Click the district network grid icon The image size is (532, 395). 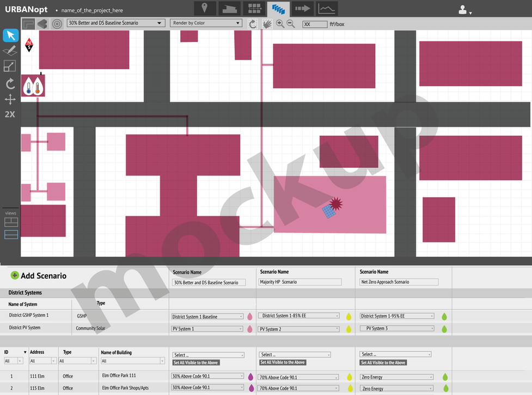point(254,8)
